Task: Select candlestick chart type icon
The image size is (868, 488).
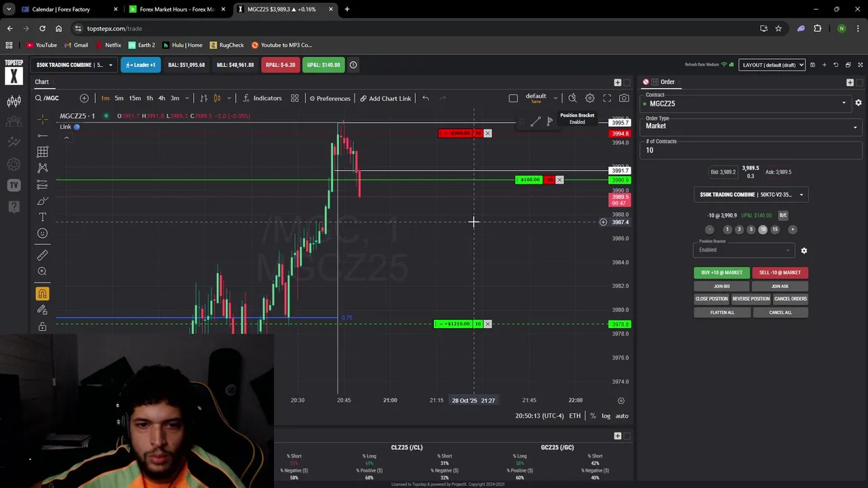Action: click(x=217, y=98)
